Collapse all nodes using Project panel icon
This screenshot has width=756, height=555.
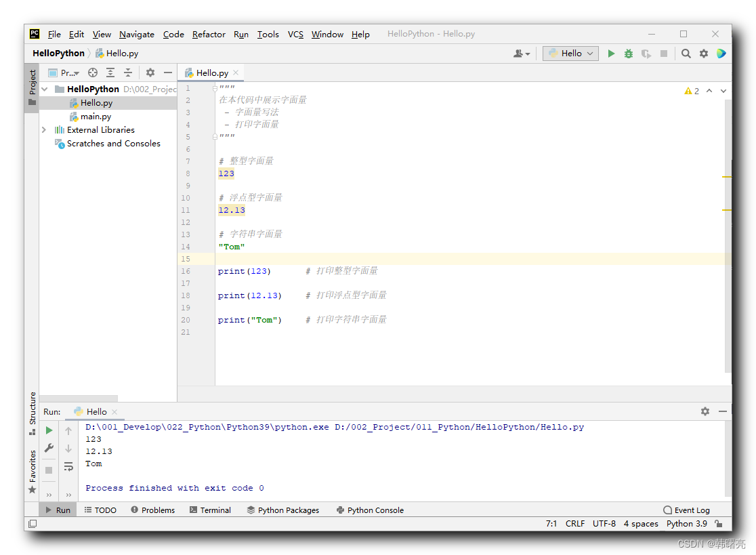point(128,73)
